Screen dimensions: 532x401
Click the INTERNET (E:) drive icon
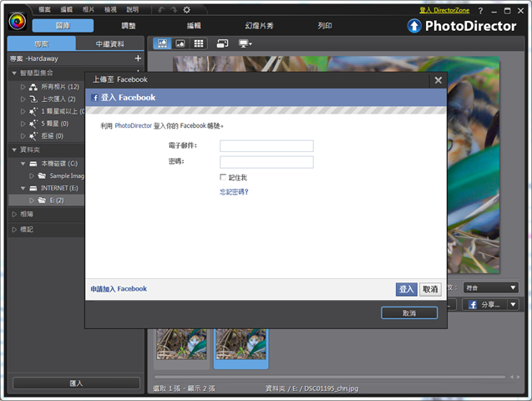coord(33,188)
